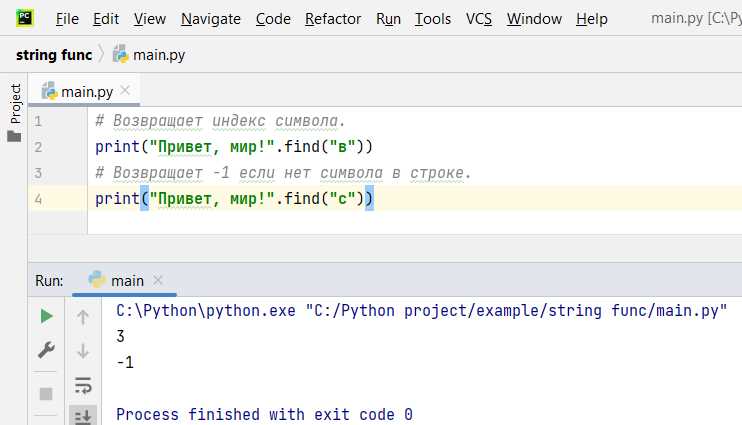Viewport: 742px width, 425px height.
Task: Open run configuration wrench settings icon
Action: (x=46, y=350)
